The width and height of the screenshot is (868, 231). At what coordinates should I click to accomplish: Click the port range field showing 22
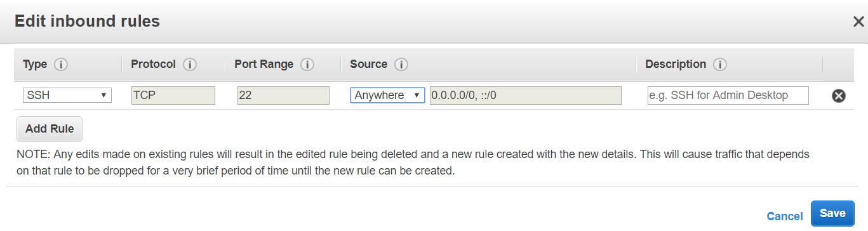(x=283, y=95)
